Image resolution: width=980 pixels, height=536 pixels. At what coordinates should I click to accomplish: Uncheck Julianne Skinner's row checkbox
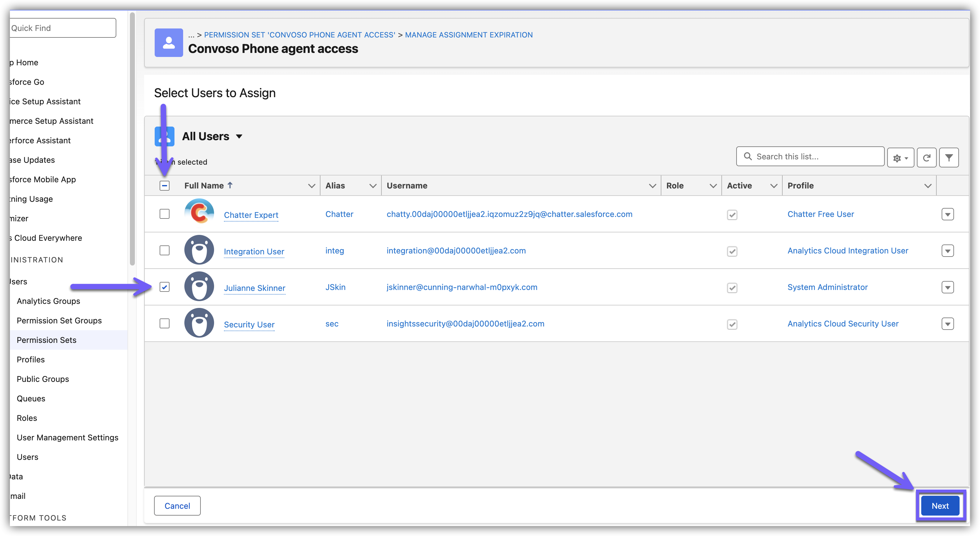coord(164,287)
